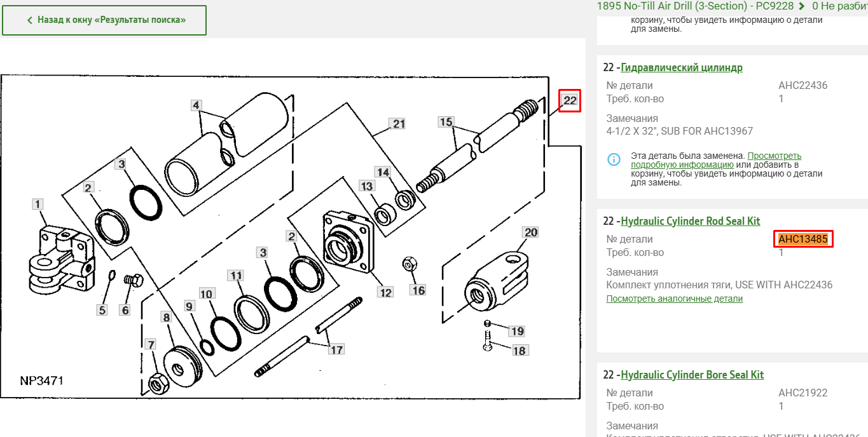Select callout 22 on the diagram
This screenshot has height=437, width=868.
click(570, 100)
